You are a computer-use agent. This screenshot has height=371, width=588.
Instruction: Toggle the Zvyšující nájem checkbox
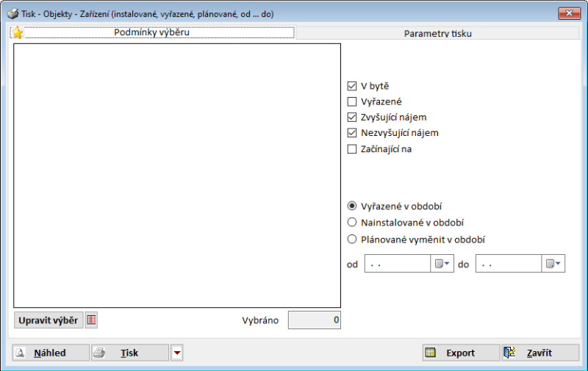coord(352,118)
